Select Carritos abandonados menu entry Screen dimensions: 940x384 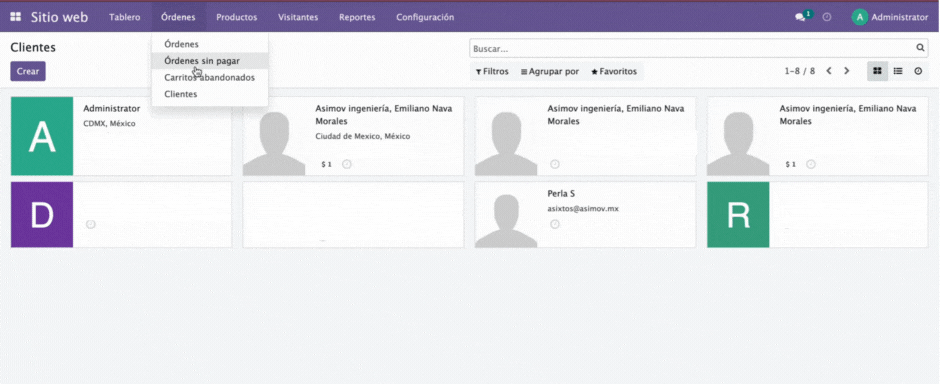(209, 77)
